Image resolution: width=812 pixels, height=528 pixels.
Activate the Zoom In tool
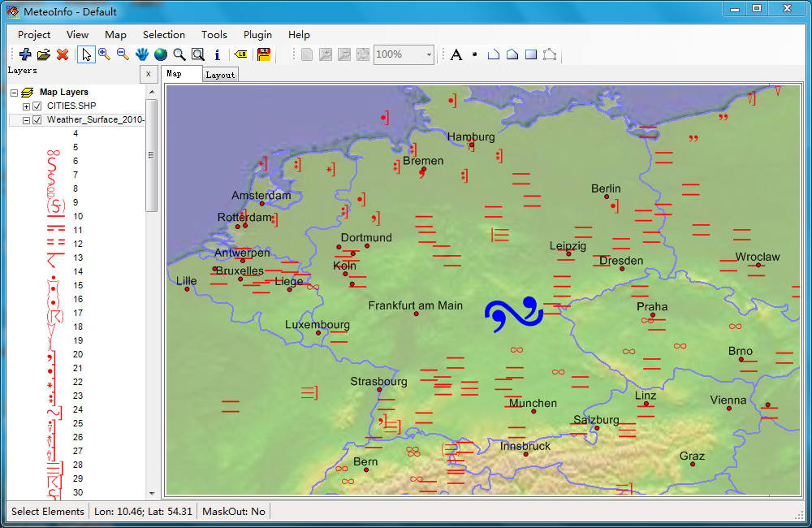[105, 54]
